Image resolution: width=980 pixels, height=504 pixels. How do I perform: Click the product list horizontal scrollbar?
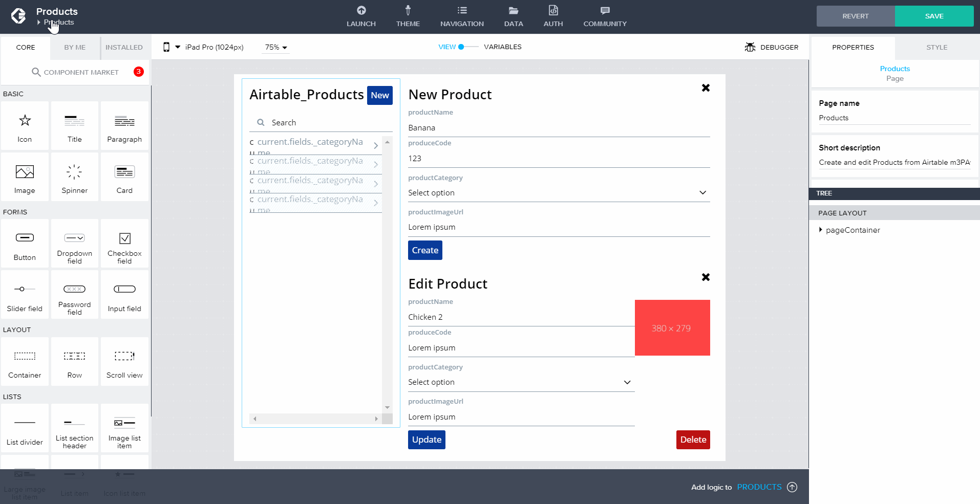(x=315, y=419)
